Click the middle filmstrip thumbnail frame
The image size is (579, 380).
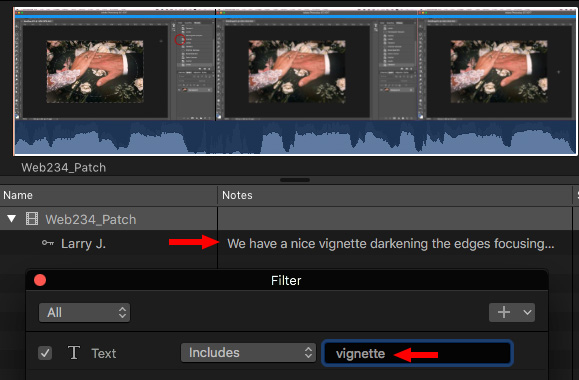coord(317,65)
